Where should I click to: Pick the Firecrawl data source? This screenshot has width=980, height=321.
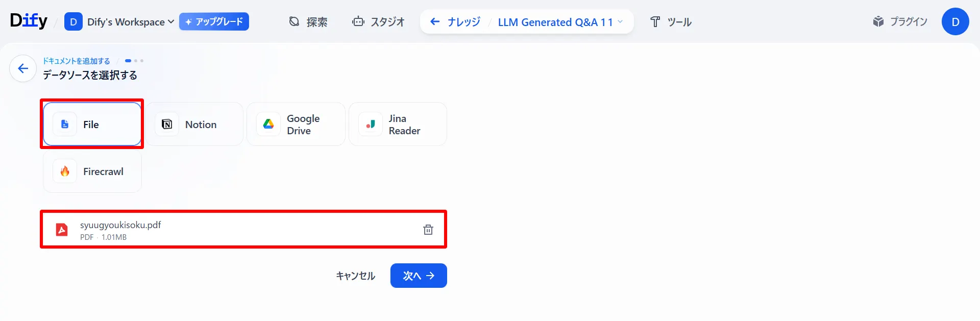coord(92,171)
